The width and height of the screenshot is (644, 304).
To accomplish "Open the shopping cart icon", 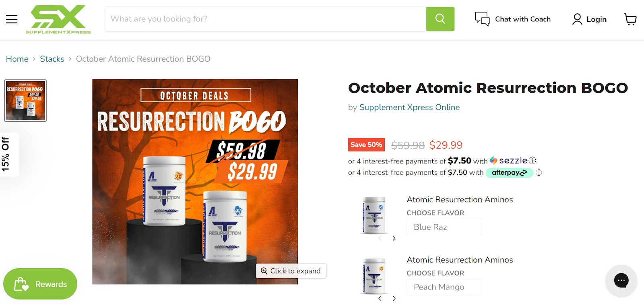I will click(630, 19).
